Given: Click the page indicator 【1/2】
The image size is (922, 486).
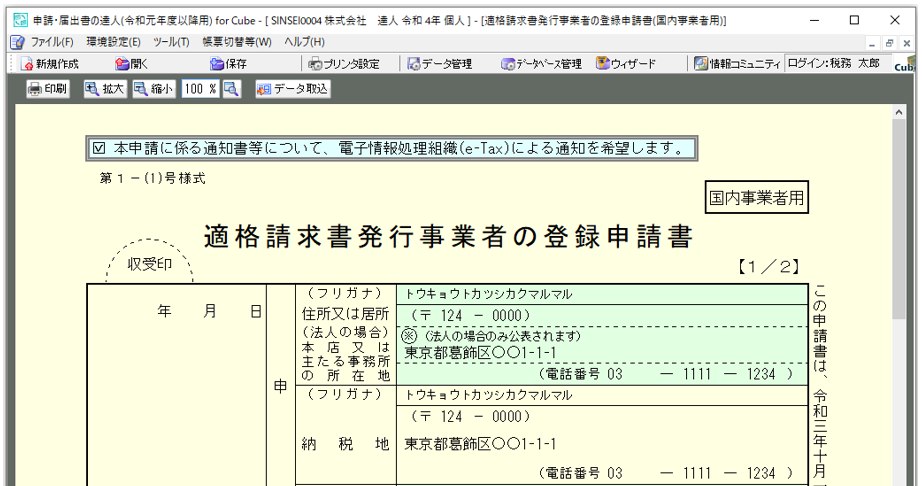Looking at the screenshot, I should [769, 267].
